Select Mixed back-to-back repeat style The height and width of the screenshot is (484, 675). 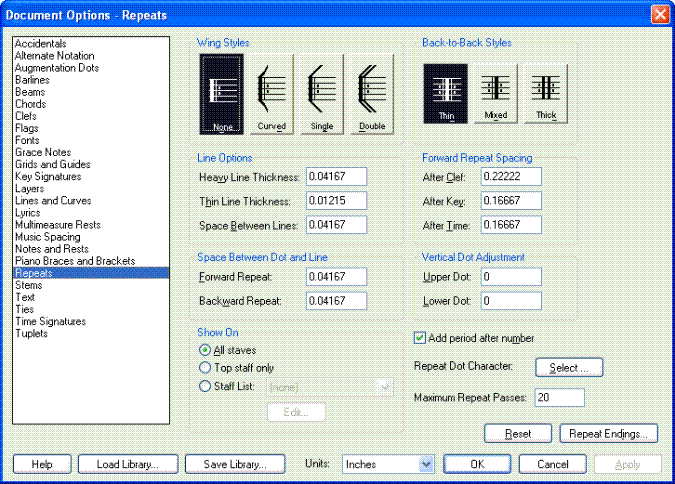[x=495, y=92]
